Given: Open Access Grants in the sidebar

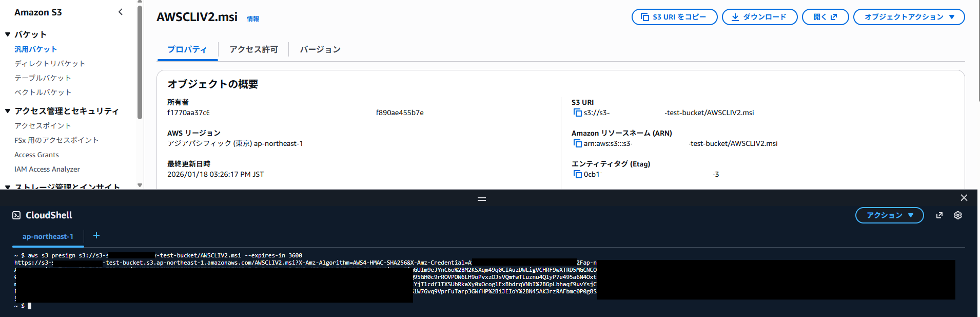Looking at the screenshot, I should pyautogui.click(x=36, y=155).
